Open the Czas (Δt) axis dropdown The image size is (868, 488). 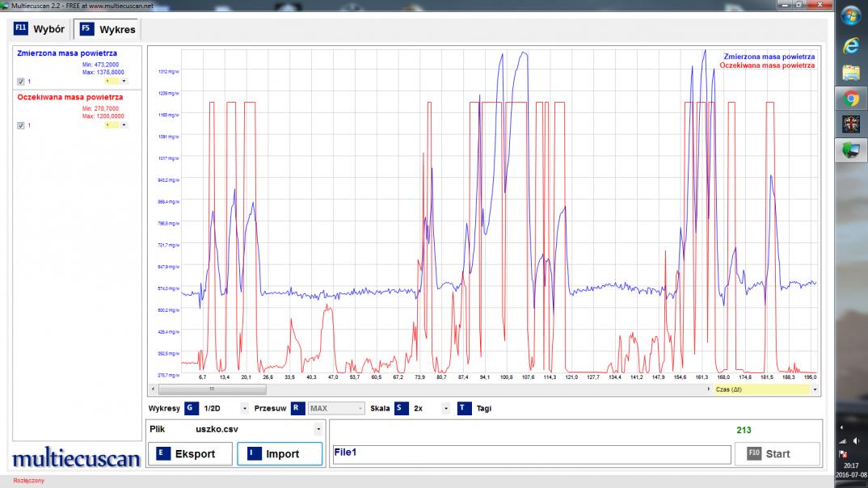(815, 389)
